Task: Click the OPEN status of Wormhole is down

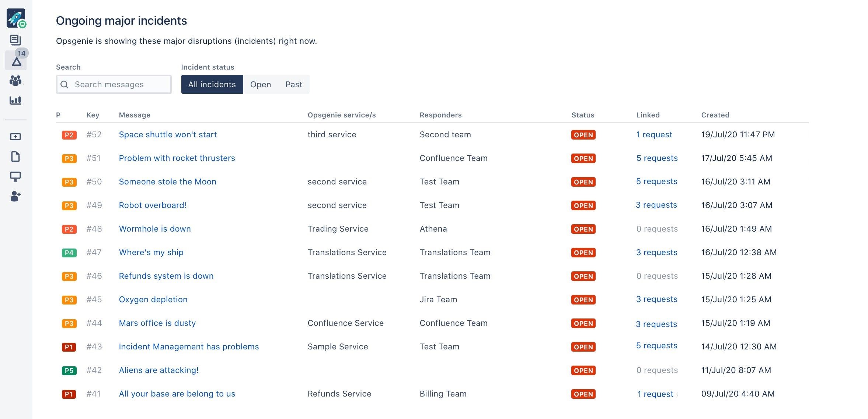Action: coord(583,229)
